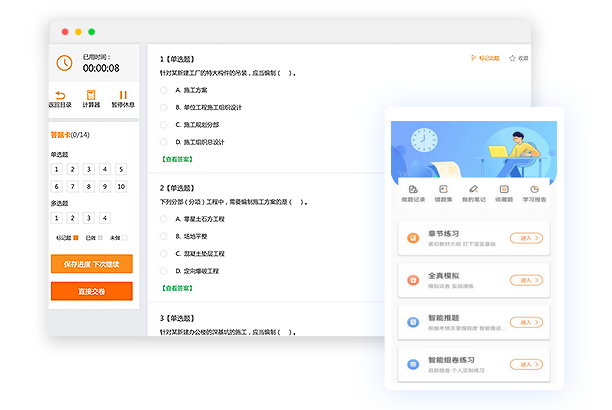The width and height of the screenshot is (612, 410).
Task: Open 做题记录 icon in mobile panel
Action: click(x=413, y=189)
